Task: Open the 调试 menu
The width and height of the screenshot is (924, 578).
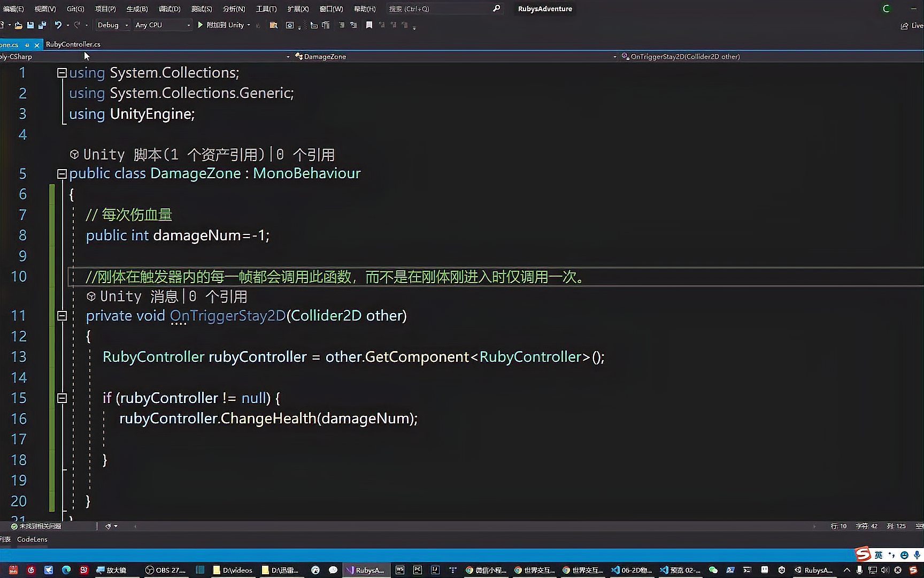Action: 169,9
